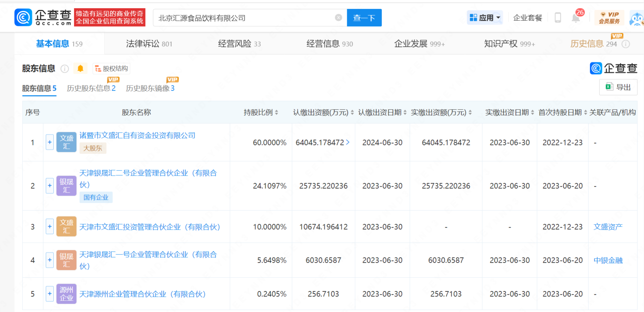
Task: Click the orange shareholder alert bell
Action: tap(80, 69)
